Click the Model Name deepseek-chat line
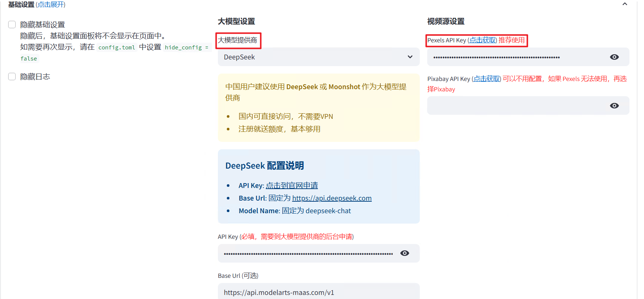The width and height of the screenshot is (644, 299). pyautogui.click(x=295, y=211)
